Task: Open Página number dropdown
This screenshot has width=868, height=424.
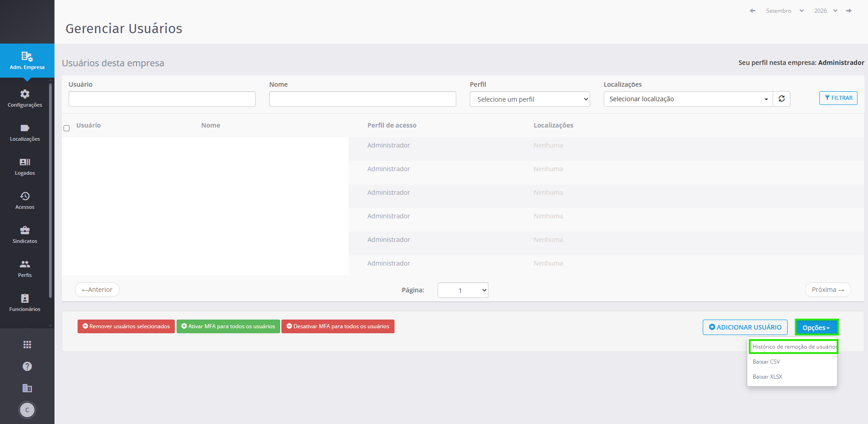Action: point(463,290)
